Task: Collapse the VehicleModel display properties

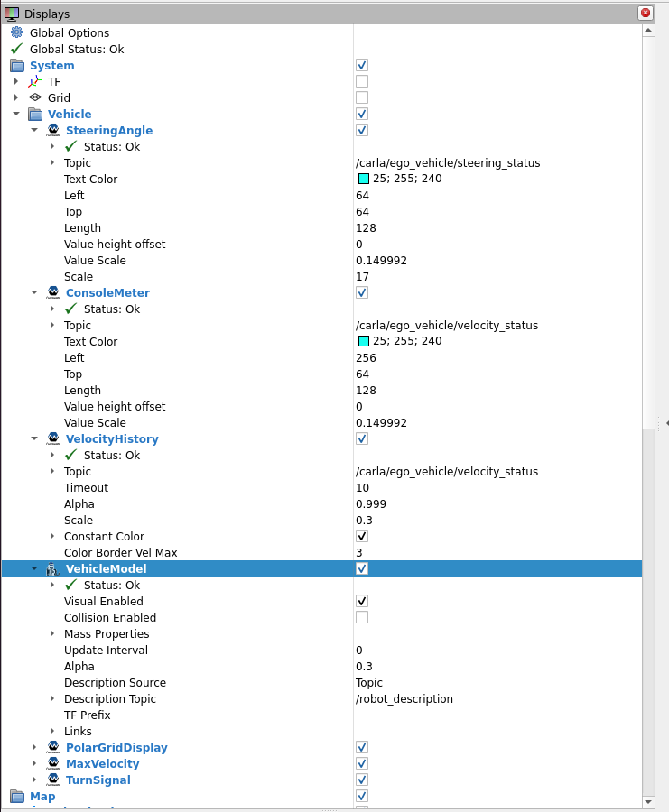Action: coord(34,568)
